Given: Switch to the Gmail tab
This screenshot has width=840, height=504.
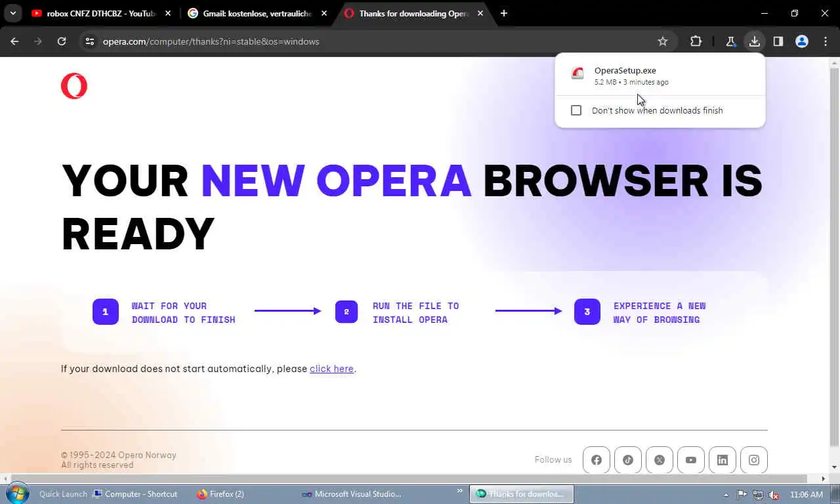Looking at the screenshot, I should tap(257, 13).
